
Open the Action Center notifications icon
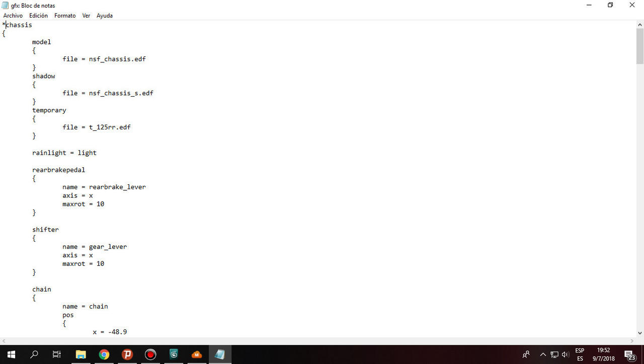click(630, 354)
